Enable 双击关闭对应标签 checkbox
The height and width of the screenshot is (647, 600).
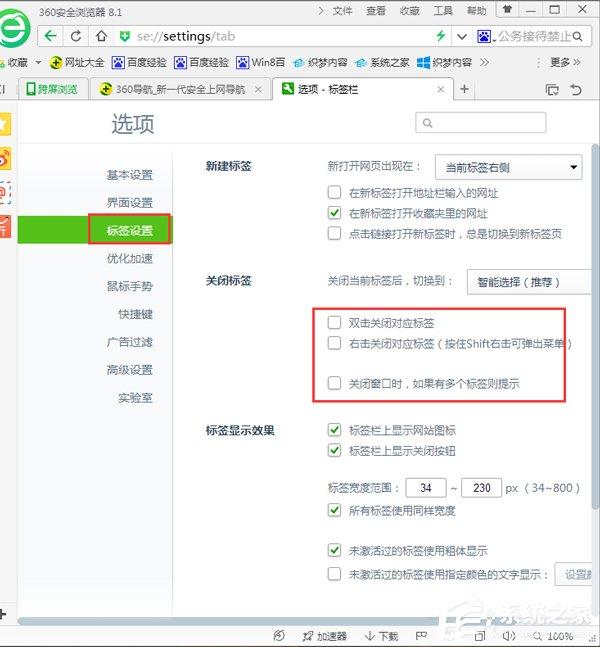(x=335, y=323)
